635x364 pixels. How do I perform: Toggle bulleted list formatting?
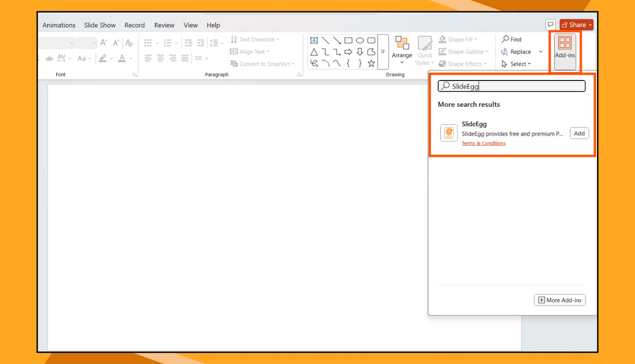(148, 43)
